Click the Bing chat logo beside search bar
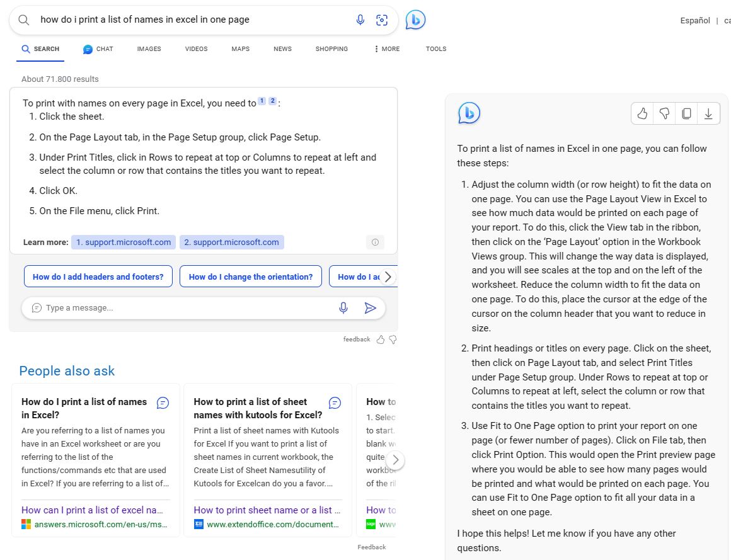 [415, 20]
